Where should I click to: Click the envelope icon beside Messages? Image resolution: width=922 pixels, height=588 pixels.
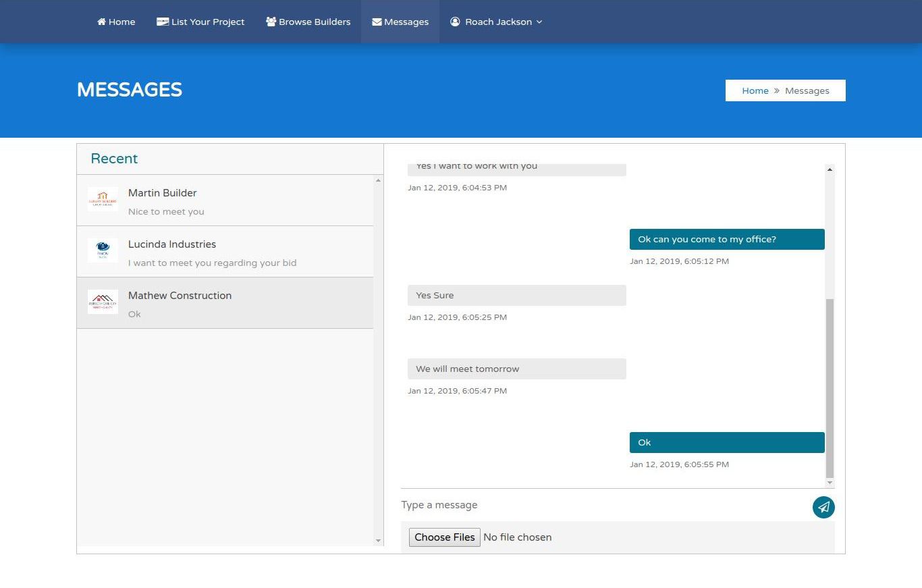point(377,22)
